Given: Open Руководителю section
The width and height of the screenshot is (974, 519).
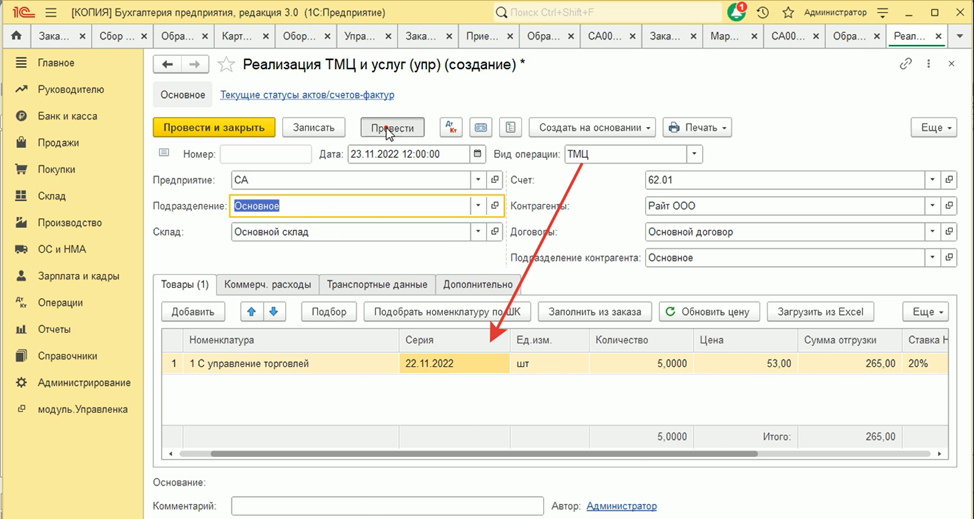Looking at the screenshot, I should tap(71, 89).
